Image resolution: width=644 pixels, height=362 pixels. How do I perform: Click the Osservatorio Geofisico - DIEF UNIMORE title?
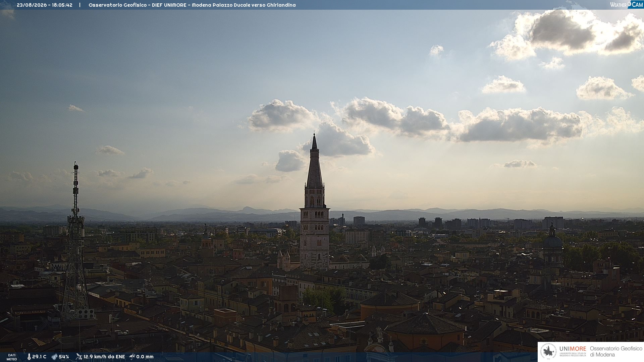pos(137,5)
